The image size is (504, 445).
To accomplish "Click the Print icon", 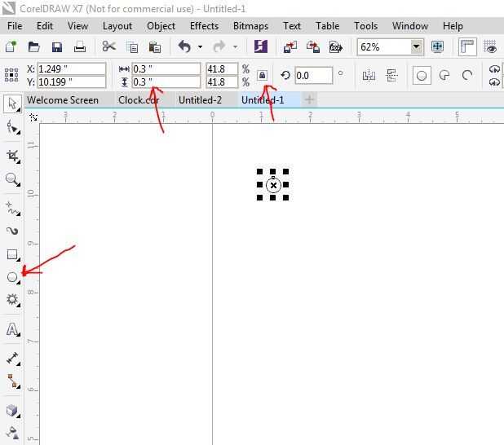I will point(80,47).
